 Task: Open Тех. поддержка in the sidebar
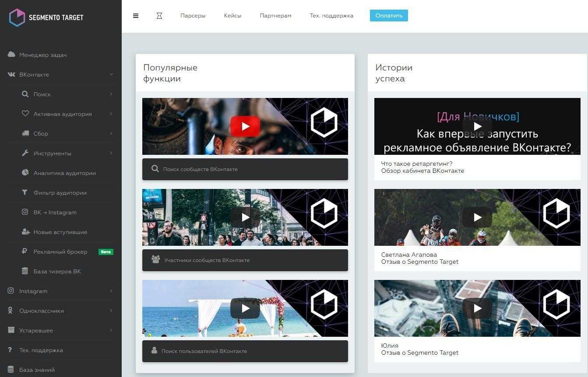click(41, 350)
